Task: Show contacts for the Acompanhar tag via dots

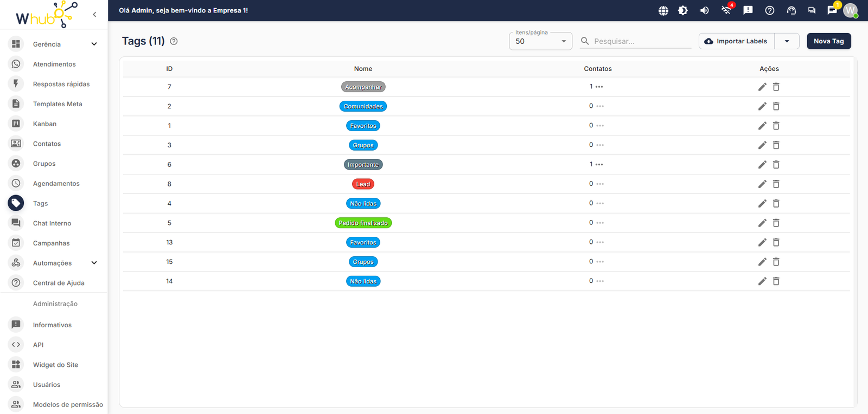Action: point(599,87)
